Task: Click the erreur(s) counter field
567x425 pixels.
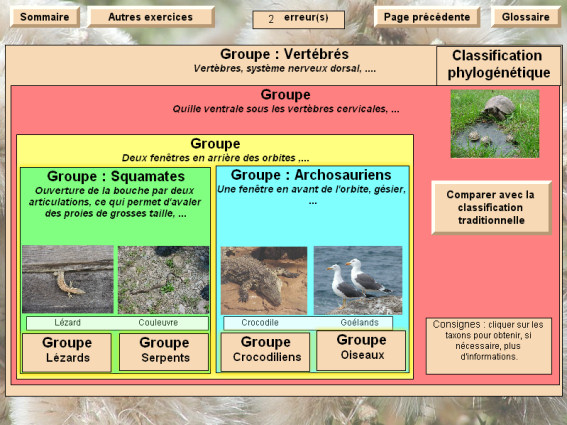Action: pos(299,19)
